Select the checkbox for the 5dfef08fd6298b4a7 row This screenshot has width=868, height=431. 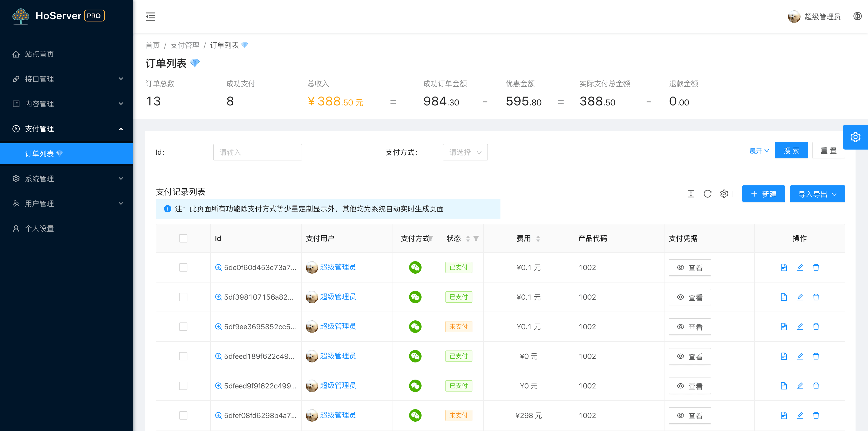click(x=183, y=415)
